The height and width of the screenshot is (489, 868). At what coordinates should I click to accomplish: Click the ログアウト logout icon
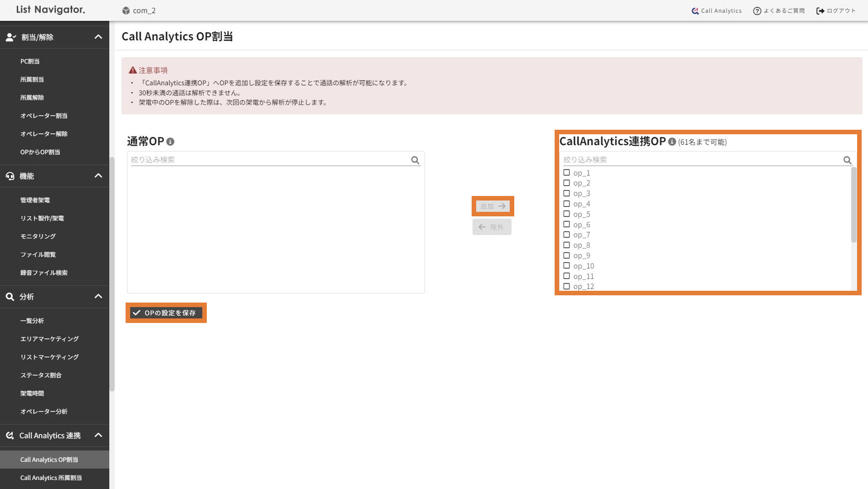pos(820,11)
